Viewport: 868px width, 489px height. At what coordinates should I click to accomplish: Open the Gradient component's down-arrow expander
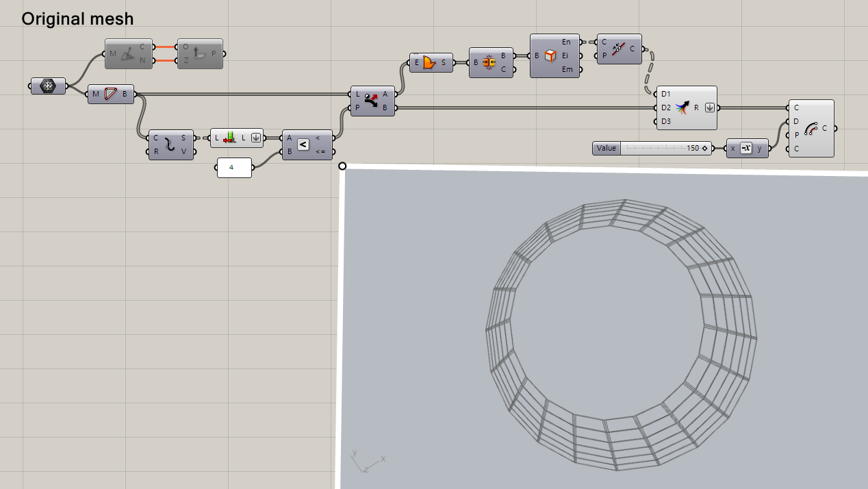point(709,108)
